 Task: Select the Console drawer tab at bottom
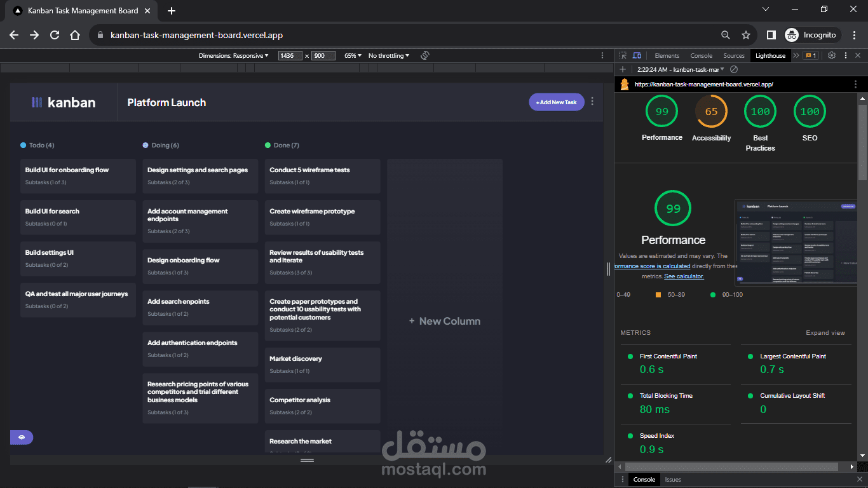click(x=644, y=480)
